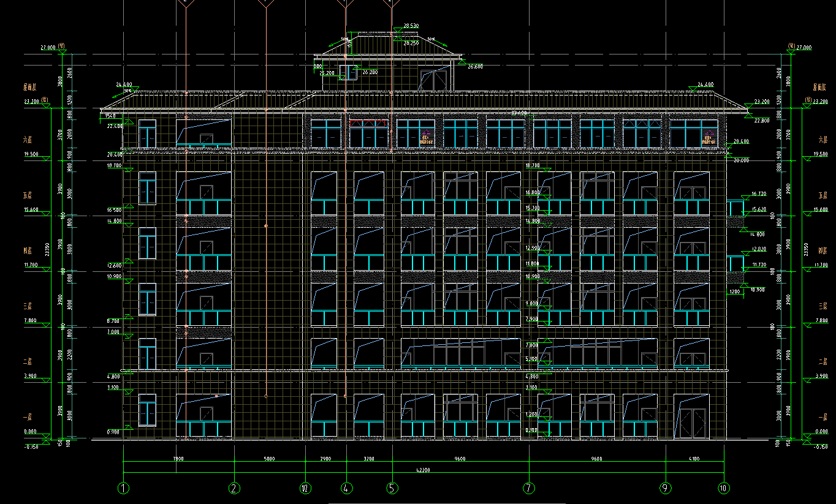Select axis bubble number 7
This screenshot has width=836, height=504.
tap(529, 488)
